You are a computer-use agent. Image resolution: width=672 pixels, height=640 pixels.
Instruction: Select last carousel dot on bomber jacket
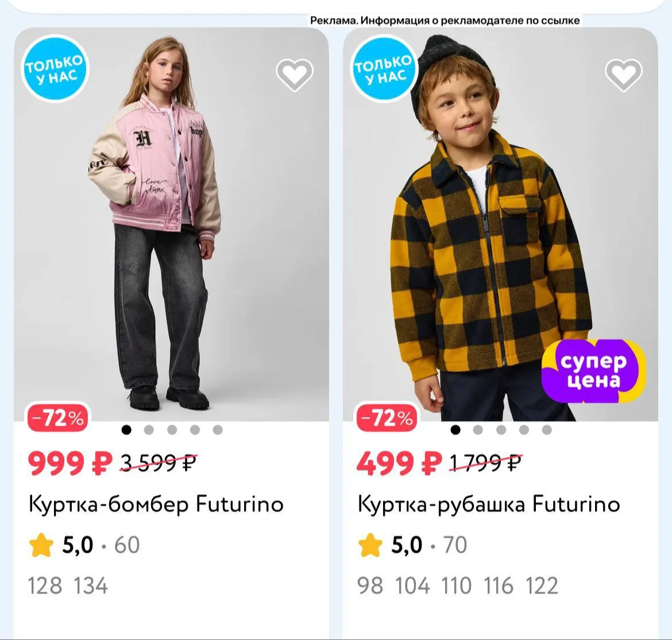pyautogui.click(x=218, y=430)
